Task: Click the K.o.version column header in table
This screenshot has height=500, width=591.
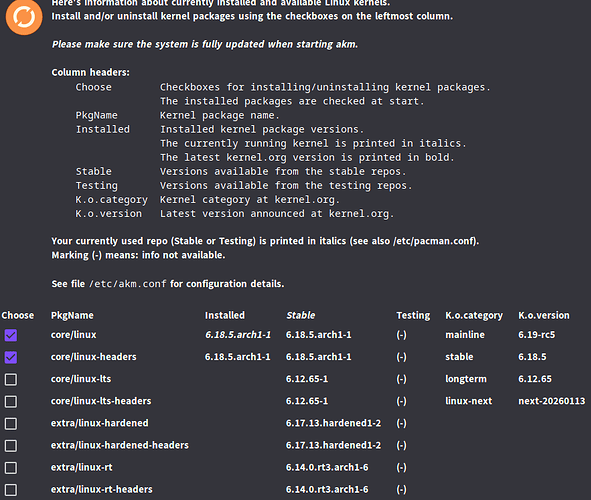Action: point(544,315)
